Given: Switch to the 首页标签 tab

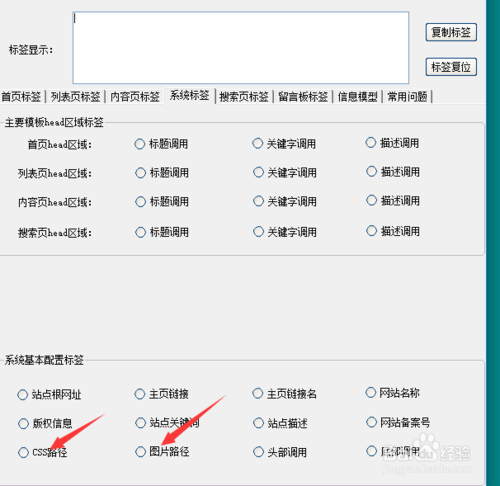Looking at the screenshot, I should pyautogui.click(x=21, y=97).
